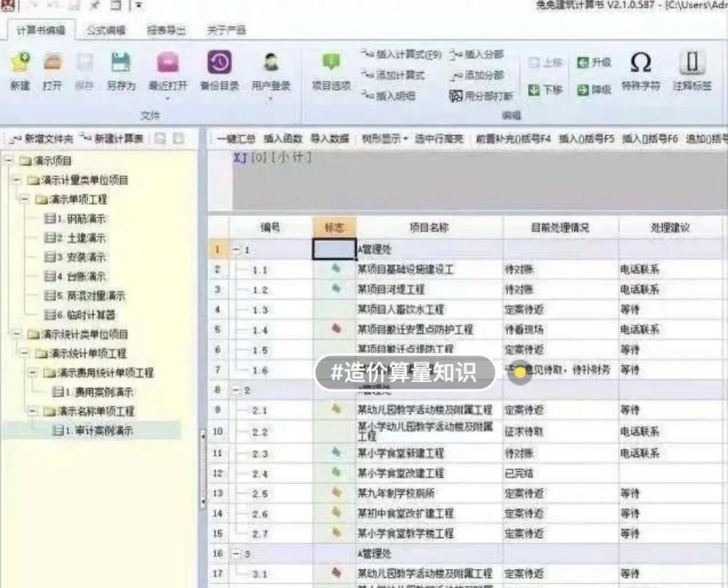Open the 用户登录 user login menu
The height and width of the screenshot is (588, 728).
tap(271, 73)
